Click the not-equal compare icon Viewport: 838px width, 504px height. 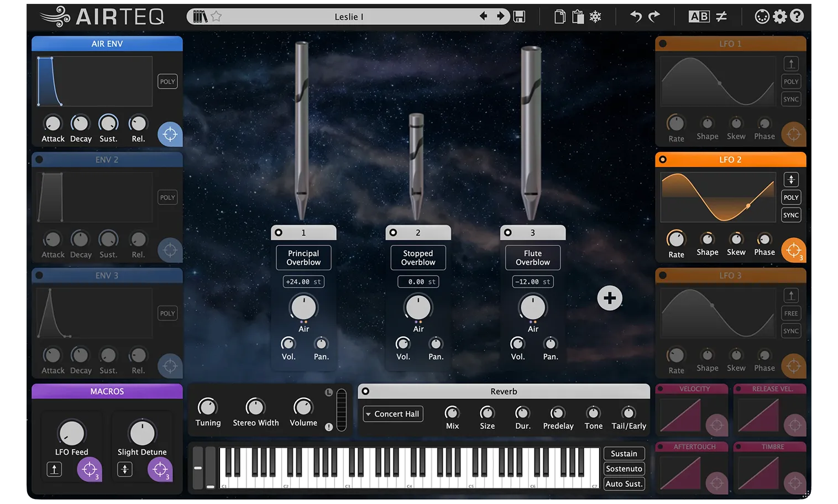(721, 17)
